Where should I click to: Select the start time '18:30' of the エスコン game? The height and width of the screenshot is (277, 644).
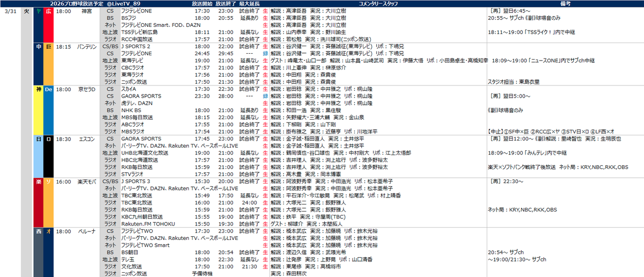[x=63, y=138]
